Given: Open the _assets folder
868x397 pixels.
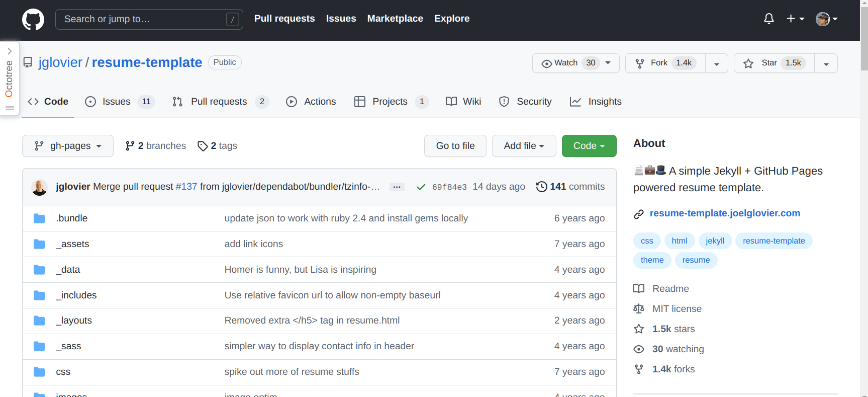Looking at the screenshot, I should (x=72, y=244).
